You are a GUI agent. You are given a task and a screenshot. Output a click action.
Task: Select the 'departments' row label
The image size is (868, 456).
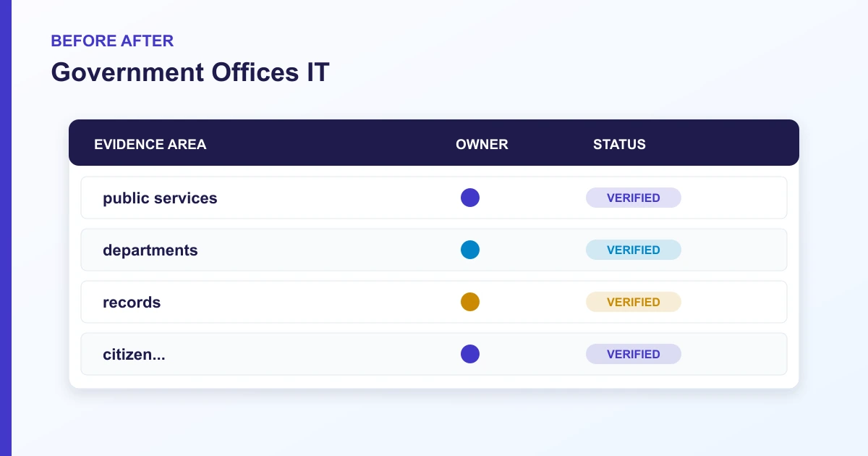pos(150,250)
